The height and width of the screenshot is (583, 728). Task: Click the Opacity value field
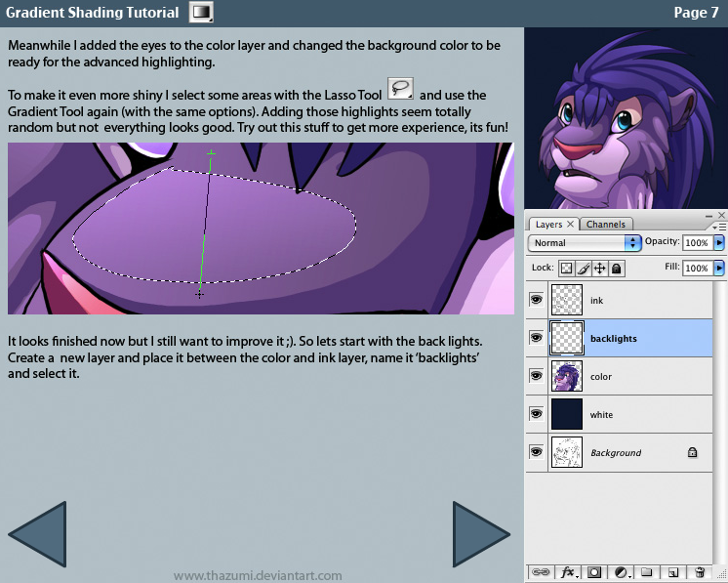click(x=698, y=242)
